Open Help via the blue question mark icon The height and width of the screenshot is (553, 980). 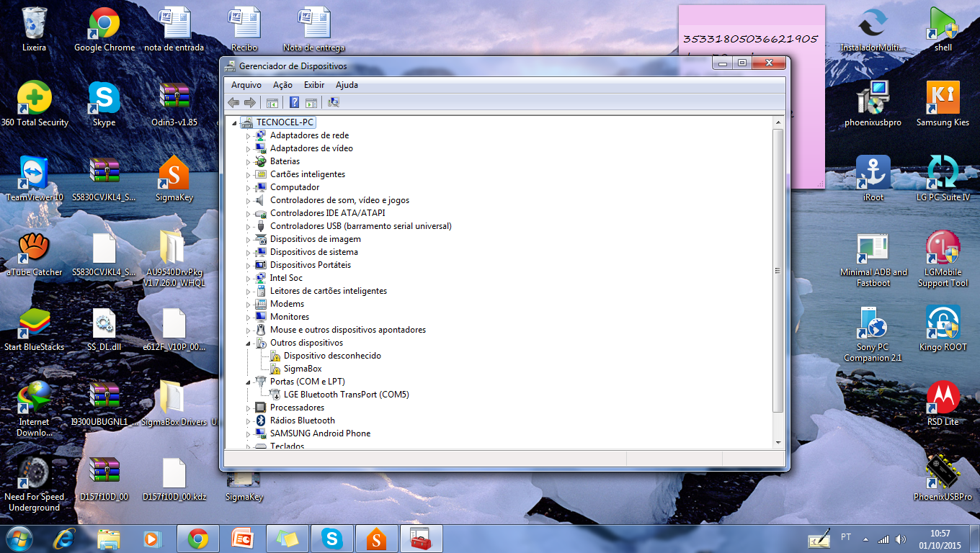[x=294, y=102]
